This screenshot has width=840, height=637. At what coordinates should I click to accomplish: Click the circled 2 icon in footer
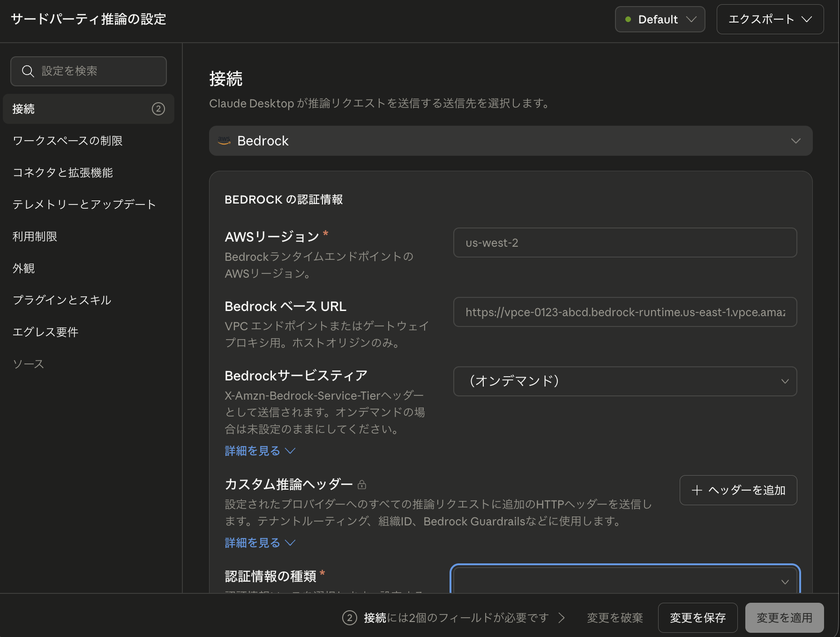[x=350, y=618]
